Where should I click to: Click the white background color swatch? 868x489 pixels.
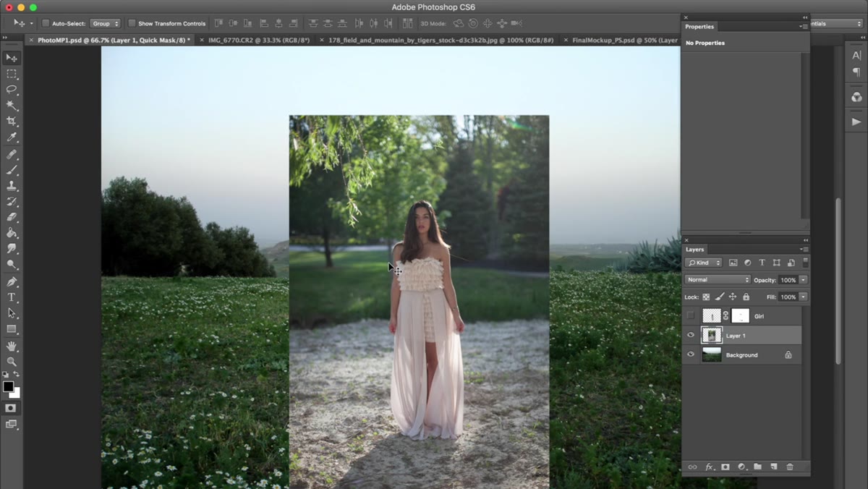[16, 394]
